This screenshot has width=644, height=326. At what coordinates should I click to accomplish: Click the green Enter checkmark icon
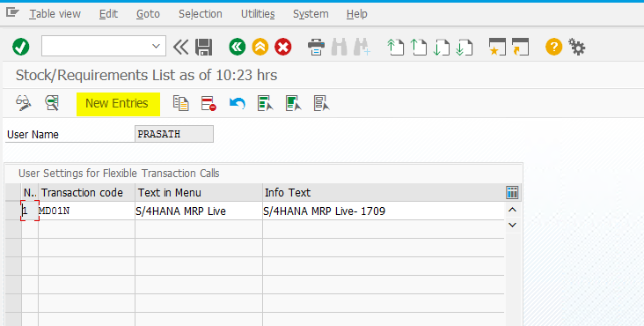pos(20,47)
